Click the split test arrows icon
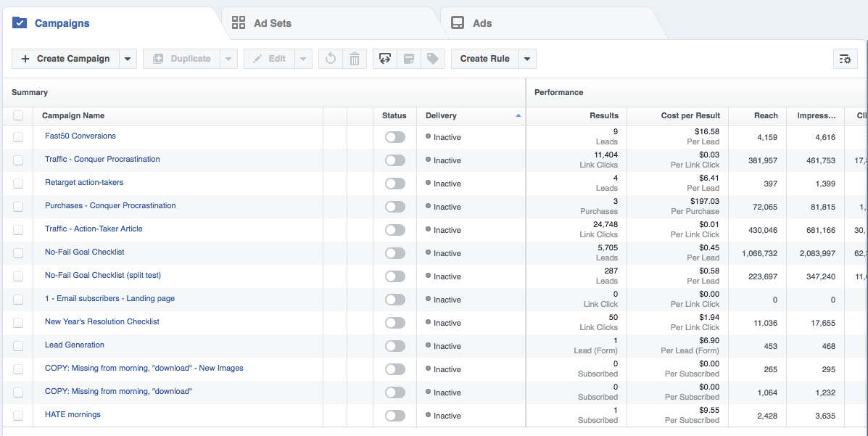 tap(385, 59)
